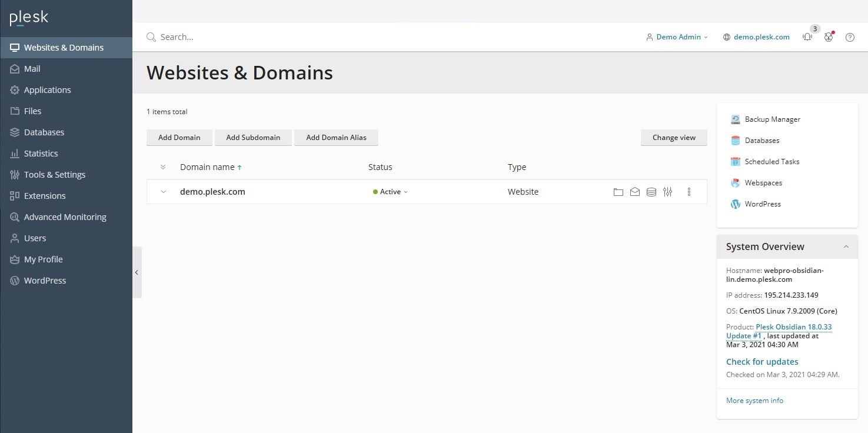Click the Backup Manager icon

pos(735,119)
